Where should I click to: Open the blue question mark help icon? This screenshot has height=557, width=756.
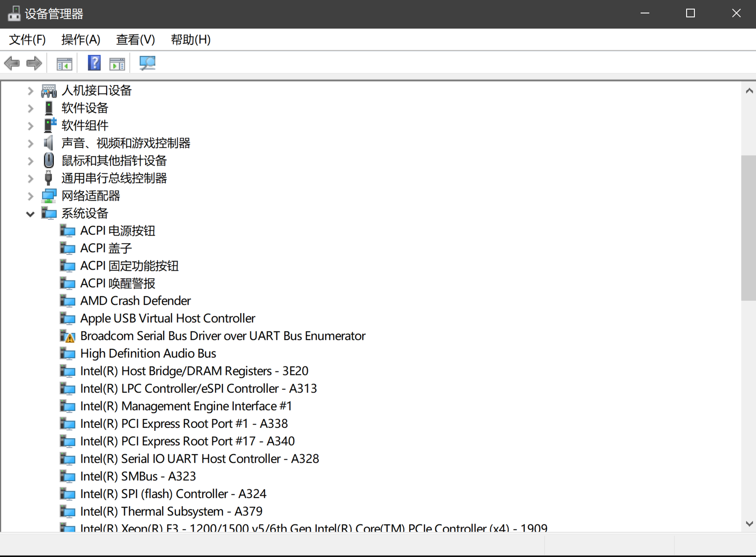94,63
